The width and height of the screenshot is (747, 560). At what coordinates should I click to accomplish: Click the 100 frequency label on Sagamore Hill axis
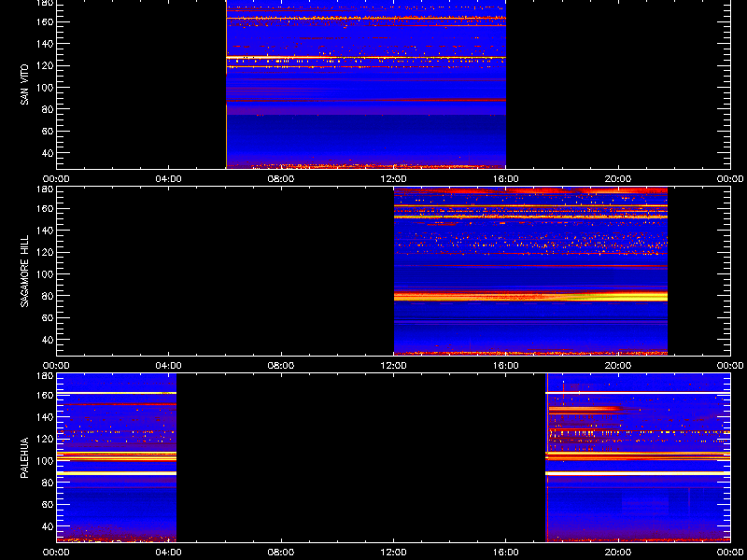tap(45, 273)
